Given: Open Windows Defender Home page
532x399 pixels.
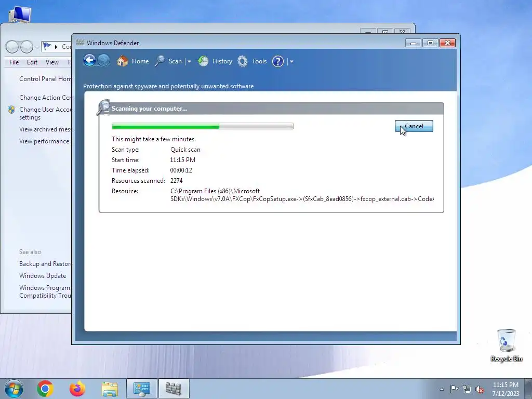Looking at the screenshot, I should [x=133, y=61].
